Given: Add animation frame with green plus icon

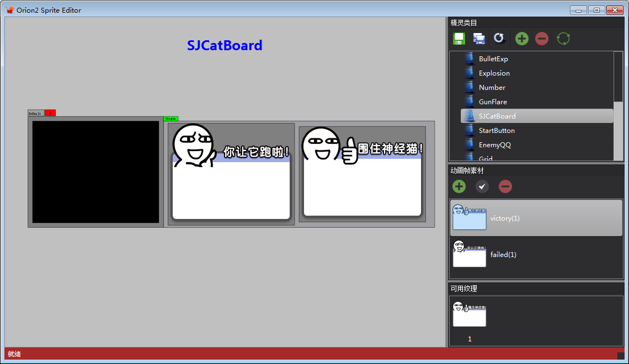Looking at the screenshot, I should point(459,186).
